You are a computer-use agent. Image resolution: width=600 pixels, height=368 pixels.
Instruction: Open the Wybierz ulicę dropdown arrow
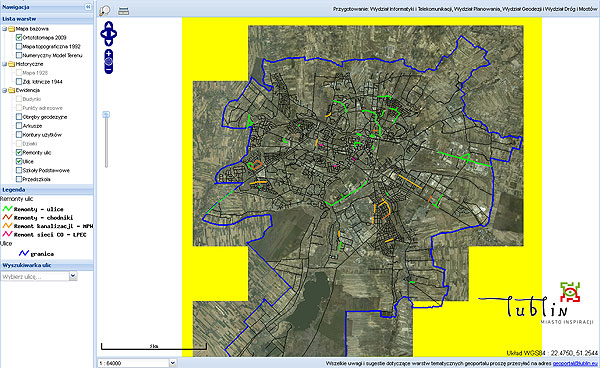(x=73, y=276)
